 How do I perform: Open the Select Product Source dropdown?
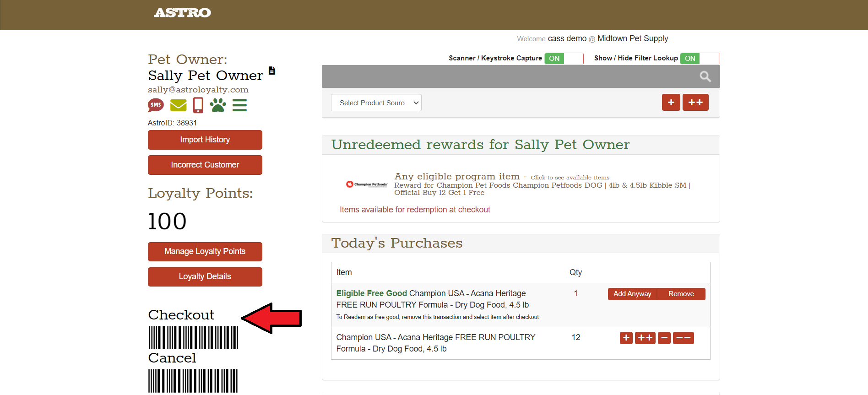click(x=376, y=103)
